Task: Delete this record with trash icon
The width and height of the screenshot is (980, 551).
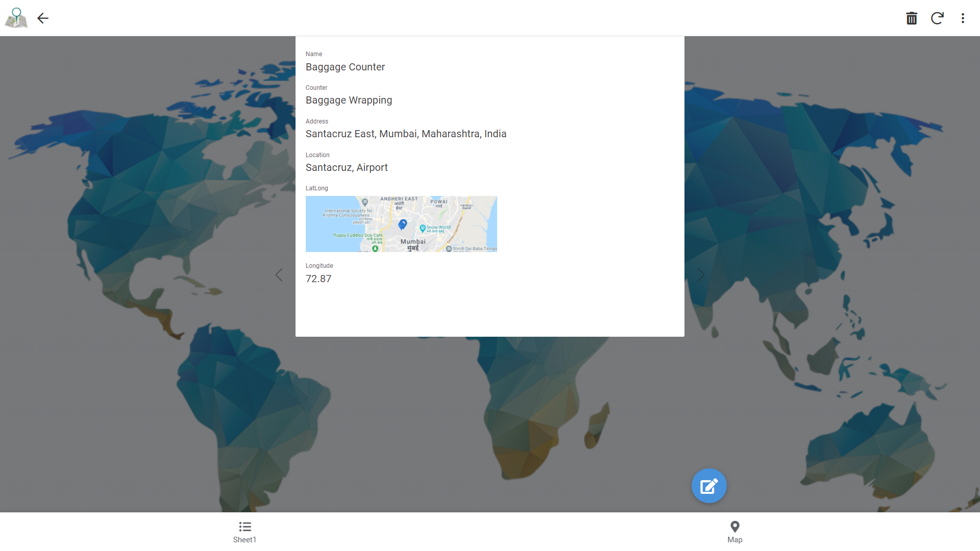Action: point(912,18)
